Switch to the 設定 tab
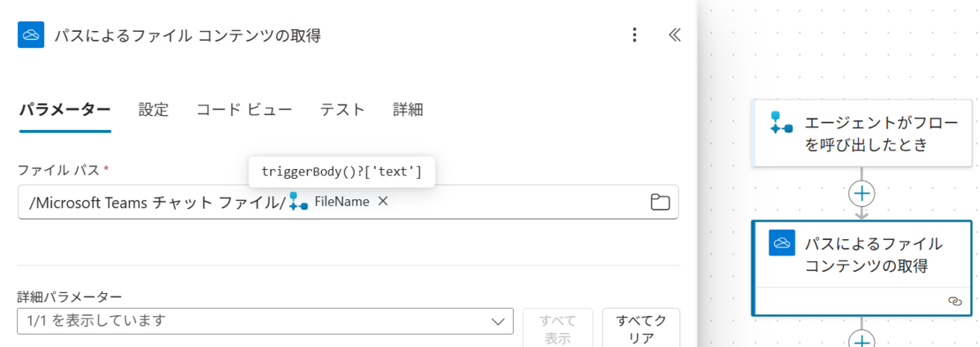The width and height of the screenshot is (980, 347). [x=154, y=110]
